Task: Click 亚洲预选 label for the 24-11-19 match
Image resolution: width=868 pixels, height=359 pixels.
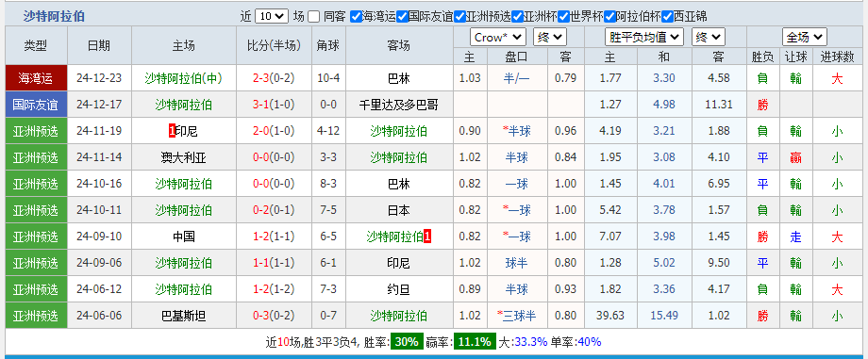Action: point(36,131)
